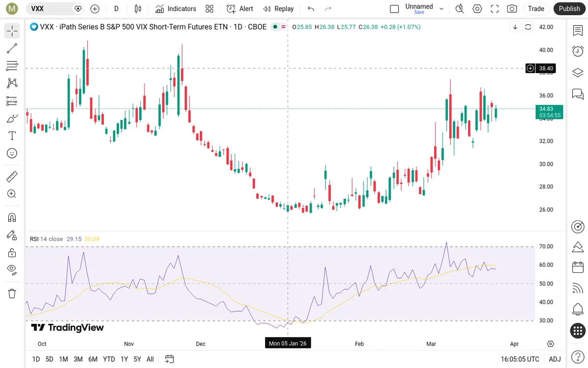Open the Trade panel
This screenshot has width=588, height=368.
click(536, 9)
